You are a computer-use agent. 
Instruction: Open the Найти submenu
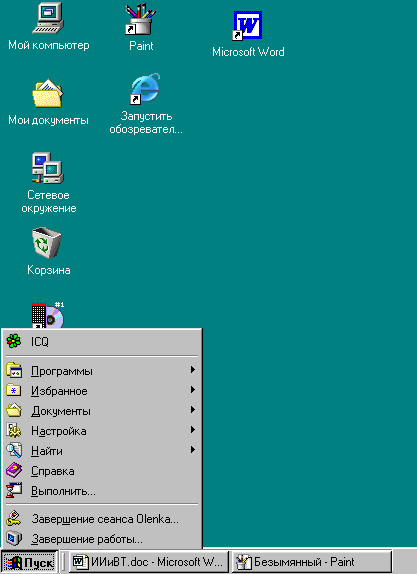102,451
